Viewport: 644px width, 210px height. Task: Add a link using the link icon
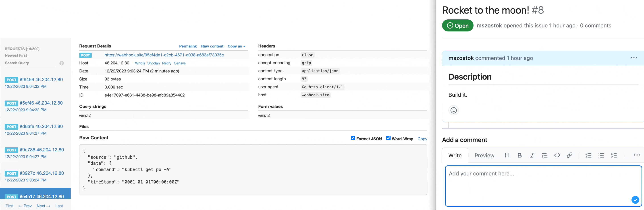click(x=569, y=155)
